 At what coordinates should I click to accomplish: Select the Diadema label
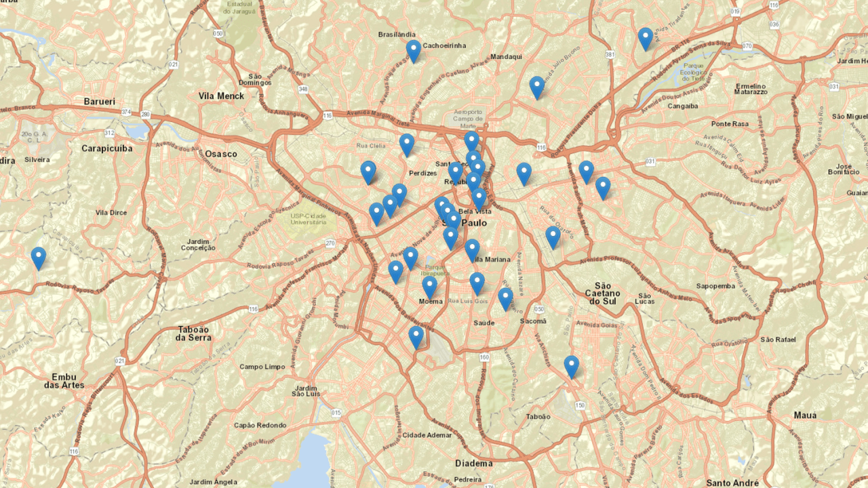(474, 464)
